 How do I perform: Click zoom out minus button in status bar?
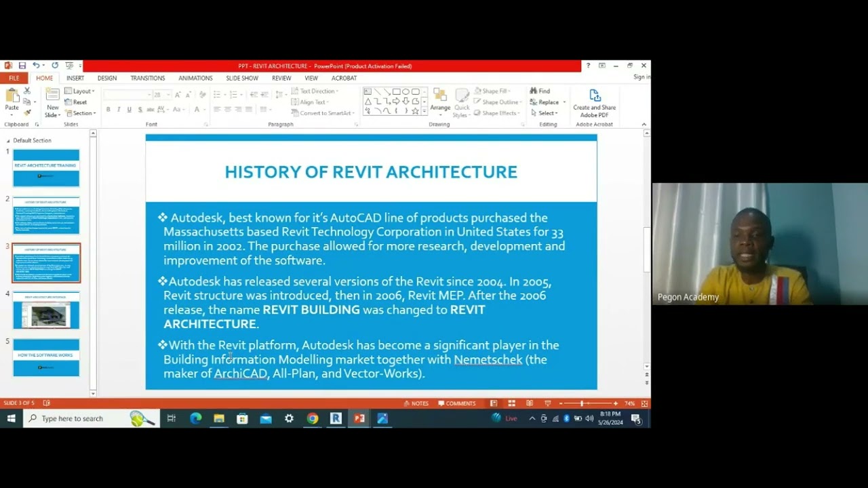[561, 403]
